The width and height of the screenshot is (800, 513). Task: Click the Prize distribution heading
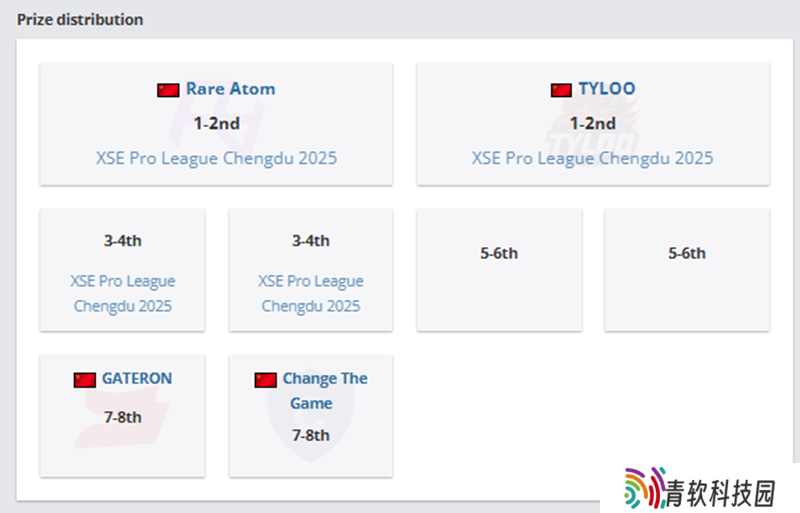(80, 19)
